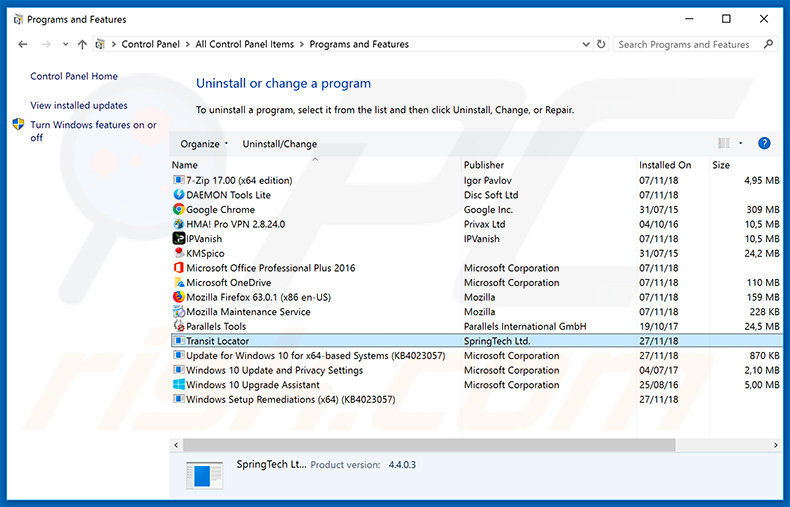Click the Mozilla Firefox icon
Image resolution: width=790 pixels, height=507 pixels.
click(x=178, y=297)
